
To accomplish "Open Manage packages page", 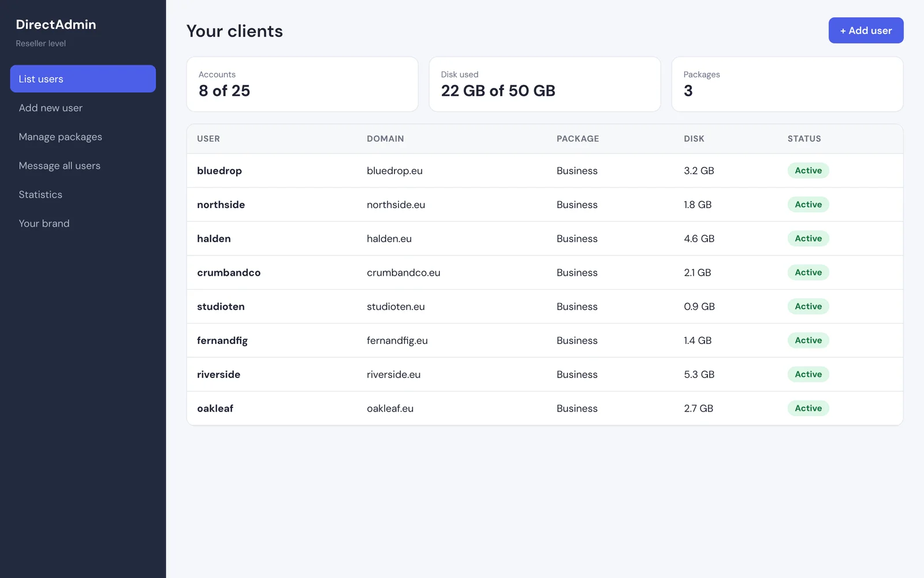I will [83, 136].
